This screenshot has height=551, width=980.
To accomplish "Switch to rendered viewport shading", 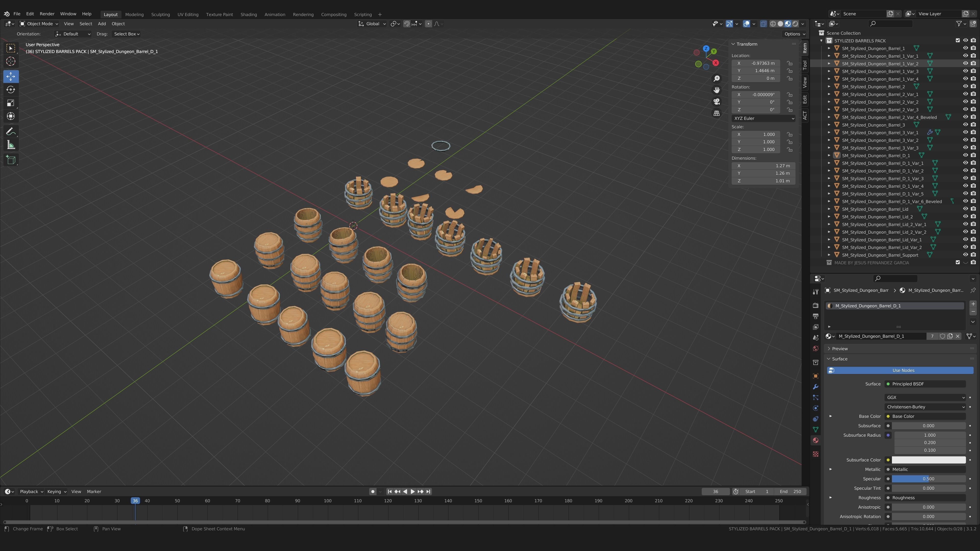I will [x=795, y=23].
